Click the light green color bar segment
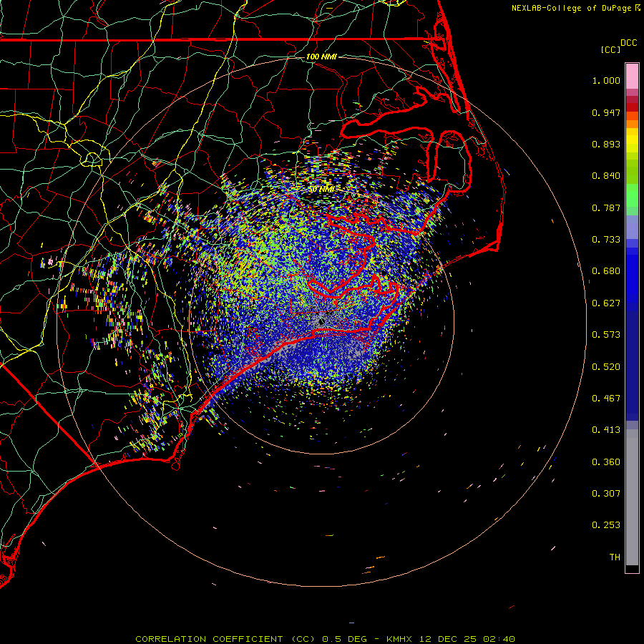Viewport: 644px width, 644px height. (x=632, y=195)
